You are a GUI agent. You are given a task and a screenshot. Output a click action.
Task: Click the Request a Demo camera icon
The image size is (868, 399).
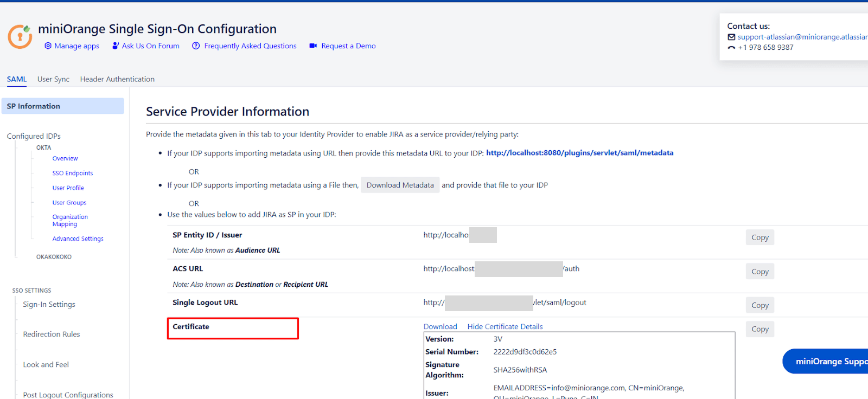[313, 46]
